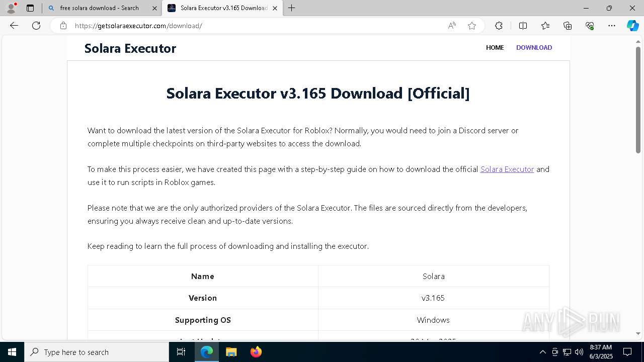Screen dimensions: 644x362
Task: Open a new browser tab
Action: (x=291, y=8)
